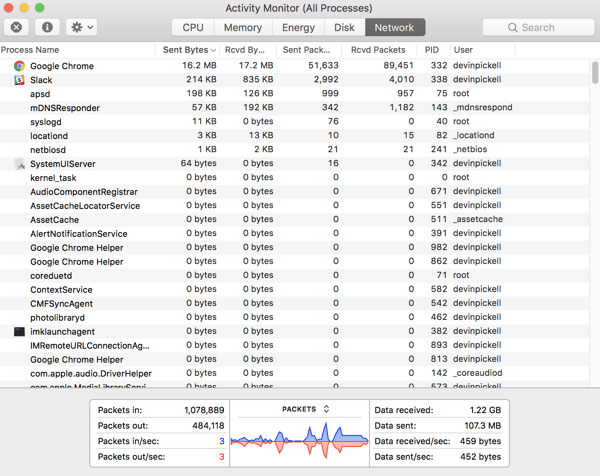Image resolution: width=600 pixels, height=476 pixels.
Task: Select the CMFSyncAgent process
Action: (x=61, y=304)
